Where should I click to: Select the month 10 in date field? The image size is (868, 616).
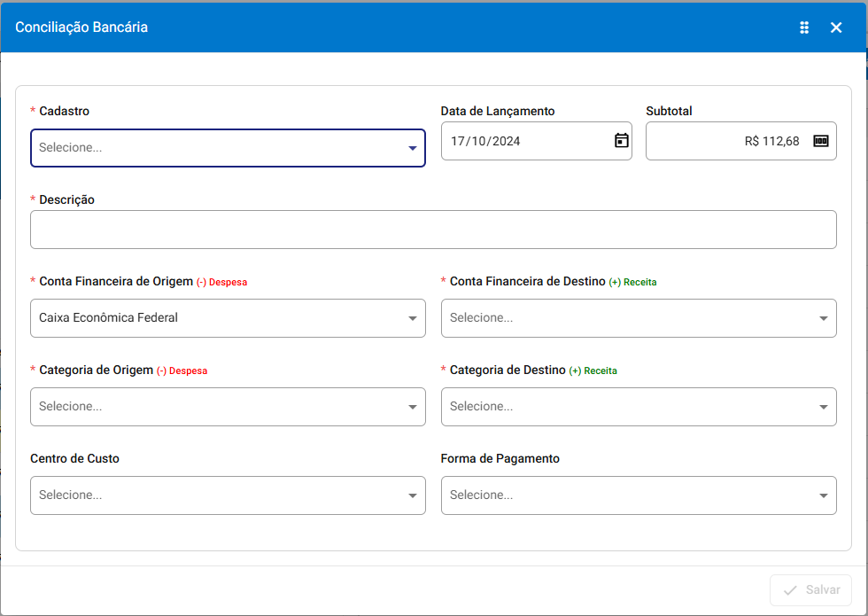click(x=478, y=141)
